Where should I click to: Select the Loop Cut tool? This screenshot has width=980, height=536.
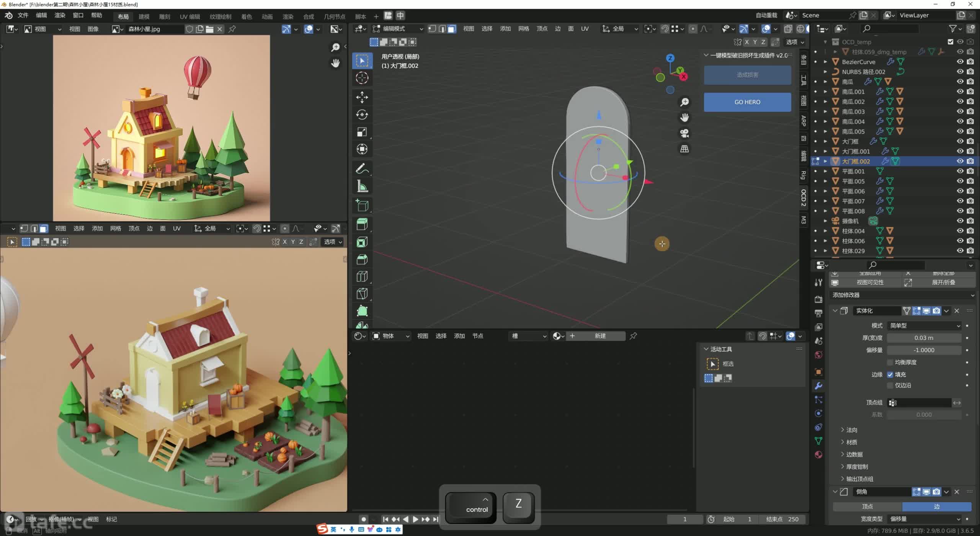362,276
